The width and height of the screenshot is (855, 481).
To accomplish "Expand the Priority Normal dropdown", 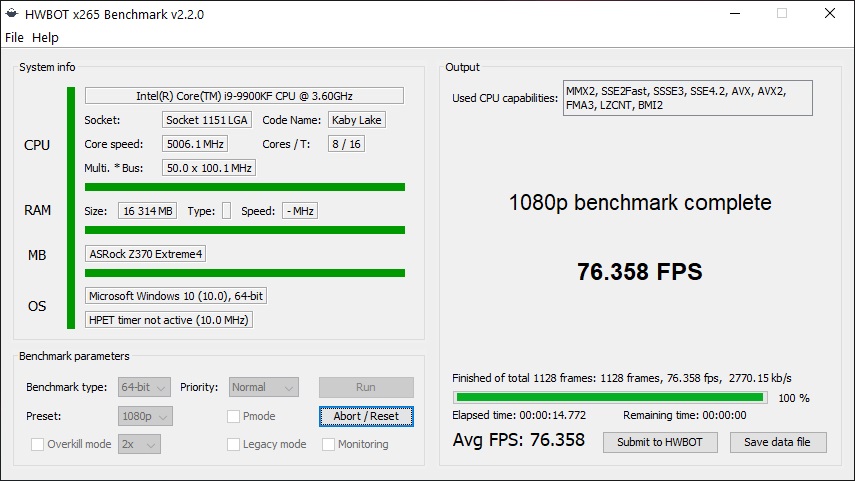I will tap(263, 387).
